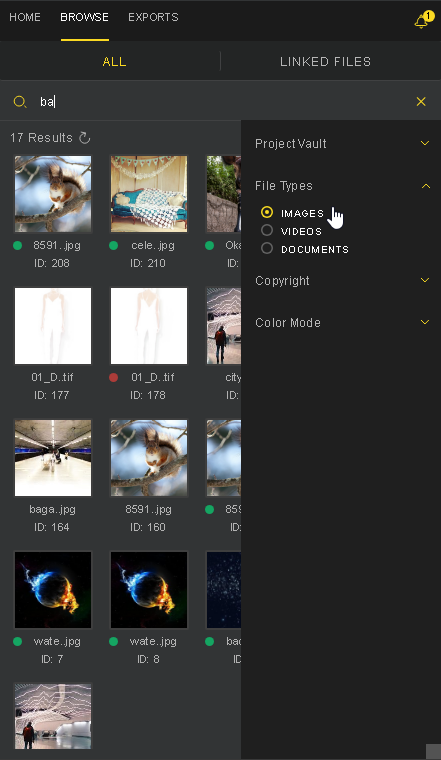
Task: Click the search magnifier icon
Action: pyautogui.click(x=19, y=102)
